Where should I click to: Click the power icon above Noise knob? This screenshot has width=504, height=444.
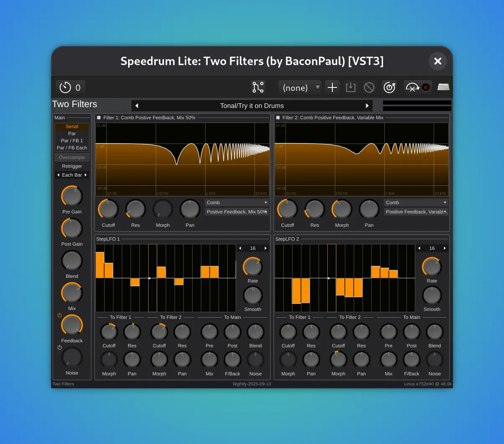coord(59,347)
